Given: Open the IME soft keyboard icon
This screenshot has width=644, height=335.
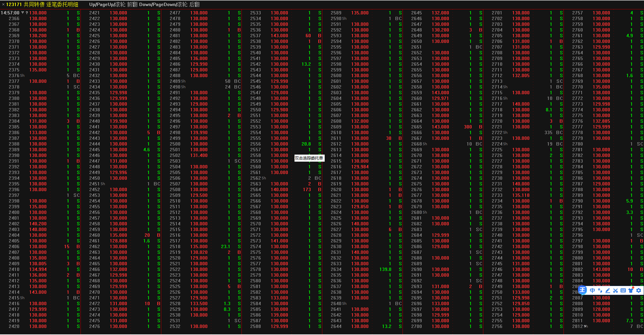Looking at the screenshot, I should (x=623, y=290).
